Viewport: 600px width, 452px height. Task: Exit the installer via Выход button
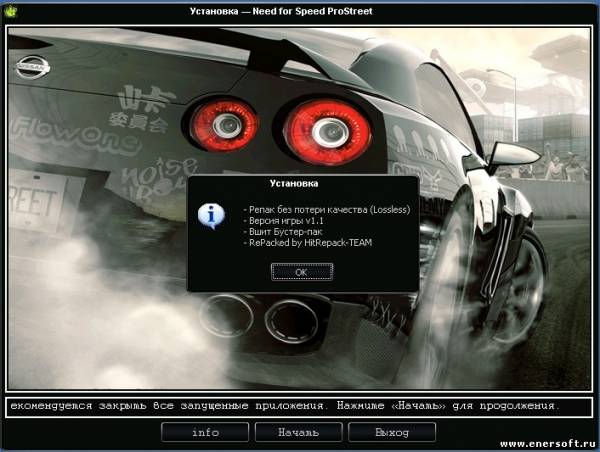click(x=392, y=432)
